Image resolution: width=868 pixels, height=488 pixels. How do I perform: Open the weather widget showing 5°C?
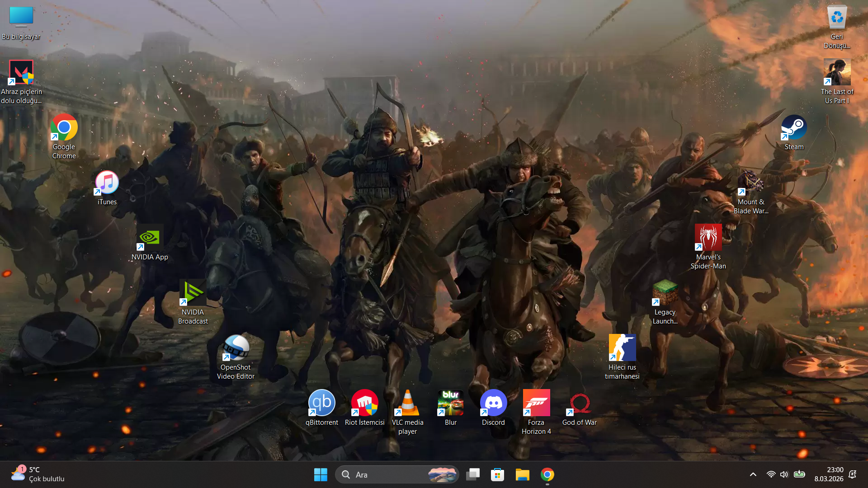click(x=38, y=474)
